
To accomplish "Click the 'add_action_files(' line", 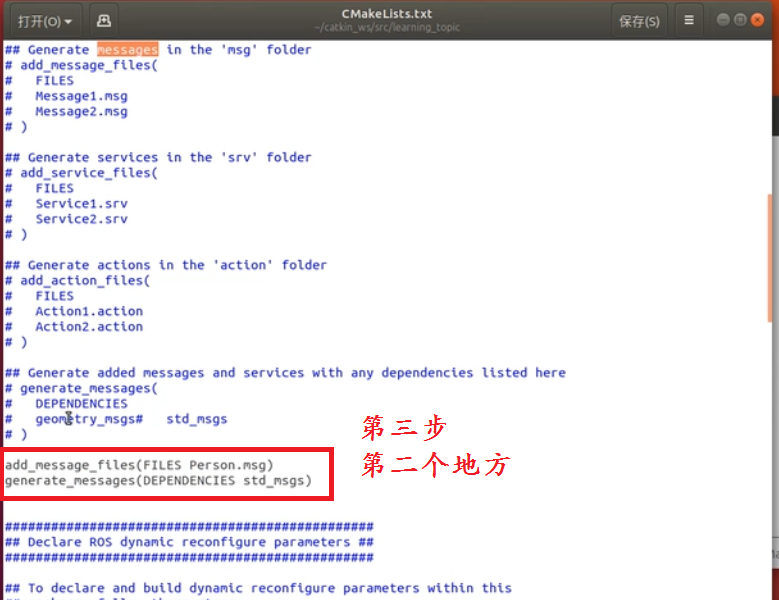I will [x=78, y=281].
